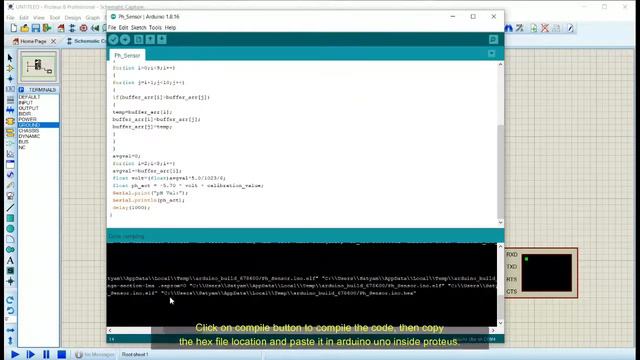Select Proteus 2D circle drawing tool
The image size is (640, 360).
pyautogui.click(x=10, y=229)
